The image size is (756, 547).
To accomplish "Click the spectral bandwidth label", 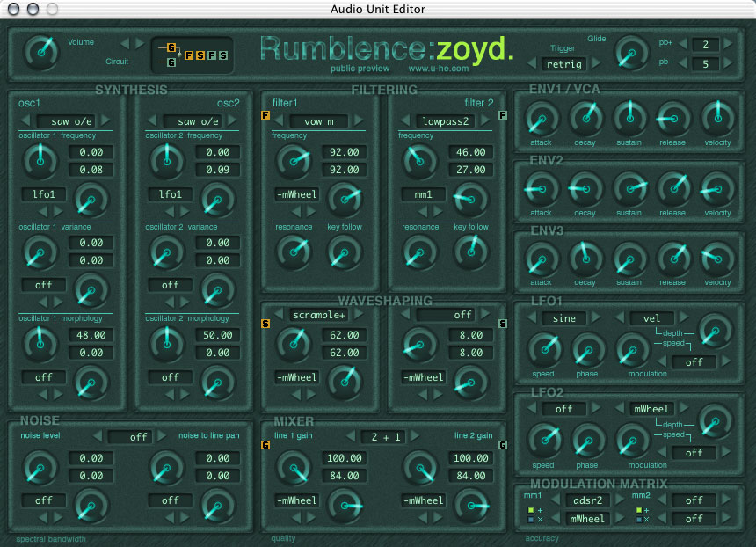I will pos(51,539).
